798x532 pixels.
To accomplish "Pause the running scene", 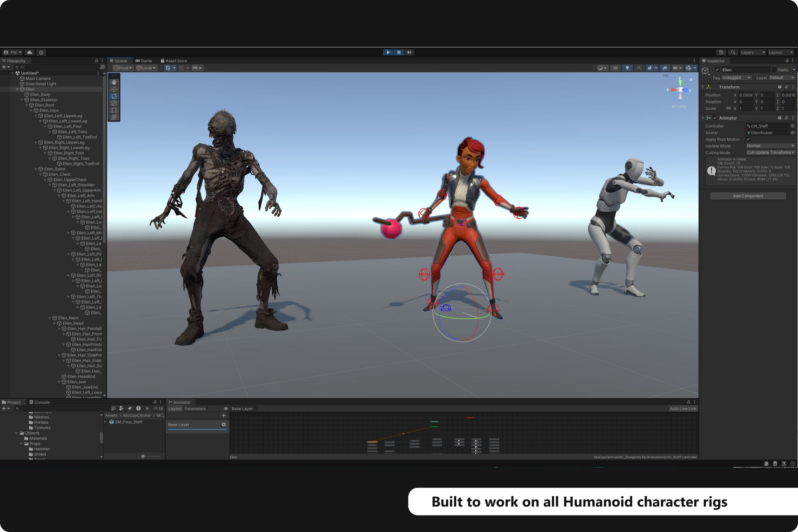I will 399,52.
